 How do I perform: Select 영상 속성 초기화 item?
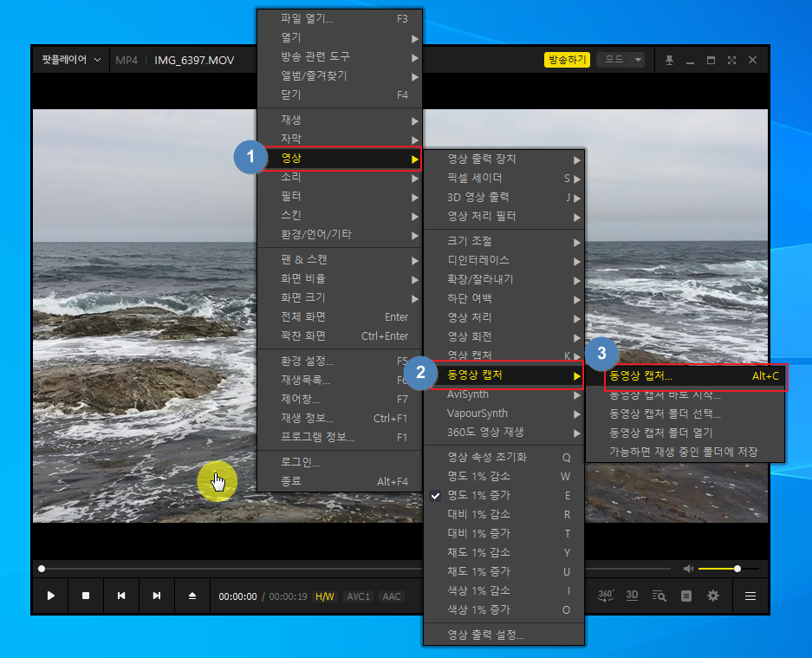click(x=503, y=458)
